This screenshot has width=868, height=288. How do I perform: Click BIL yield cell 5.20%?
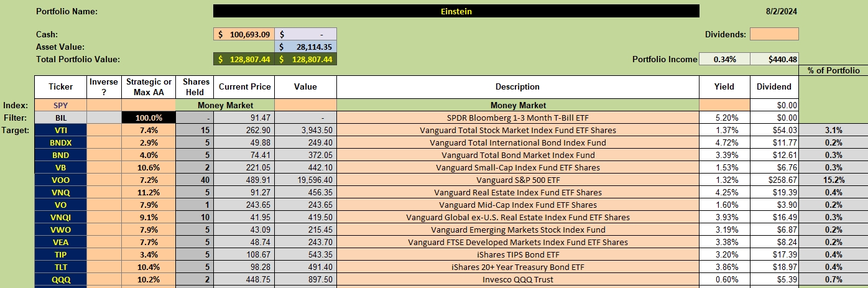point(724,118)
